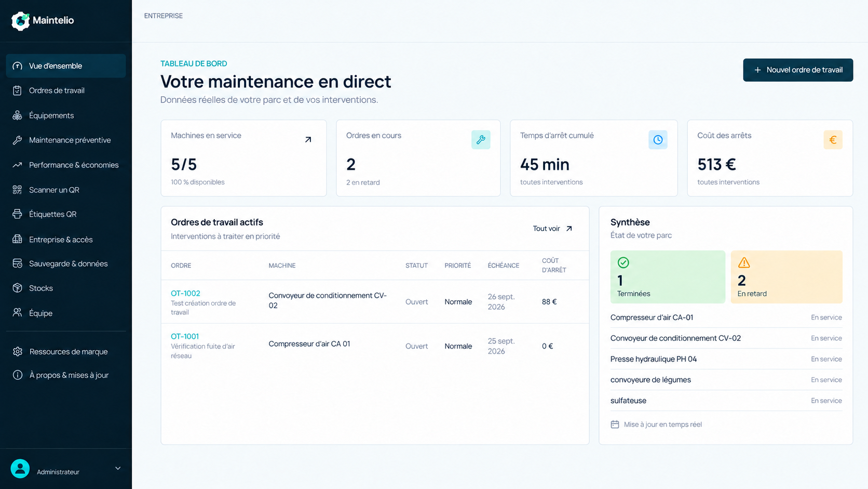Click the convoyeure de légumes row
Screen dimensions: 868x489
coord(726,380)
